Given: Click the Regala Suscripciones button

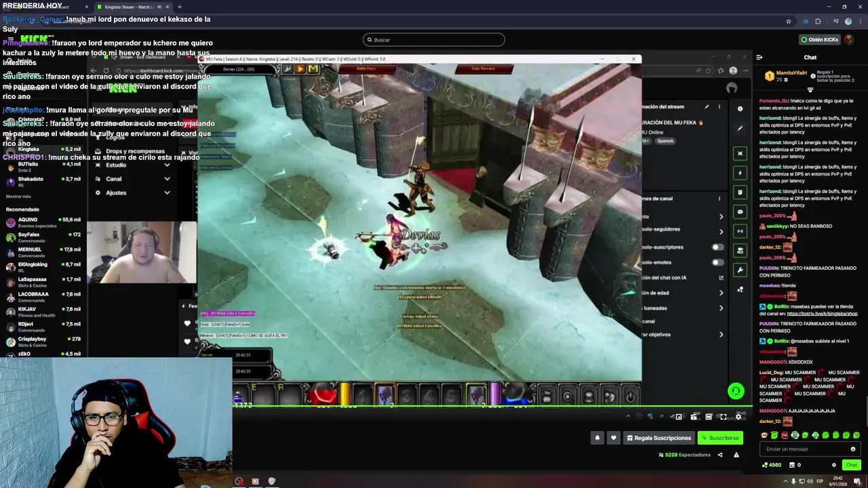Looking at the screenshot, I should click(659, 438).
